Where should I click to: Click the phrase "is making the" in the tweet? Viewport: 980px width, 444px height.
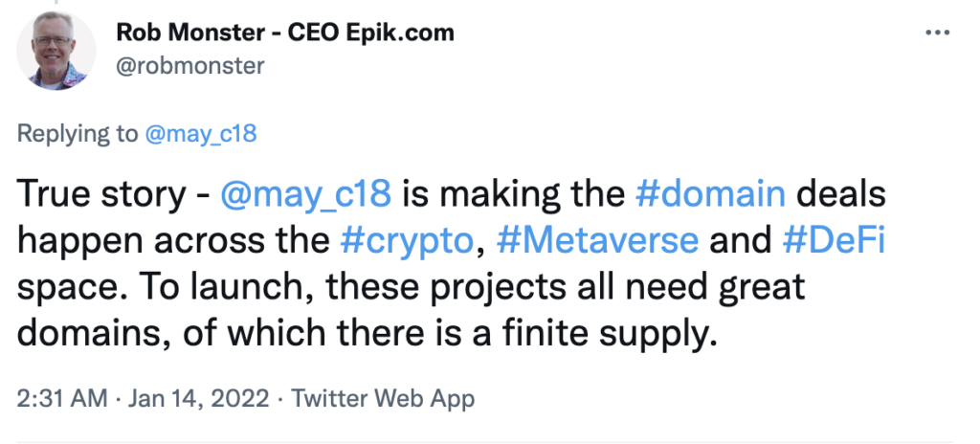click(x=513, y=195)
